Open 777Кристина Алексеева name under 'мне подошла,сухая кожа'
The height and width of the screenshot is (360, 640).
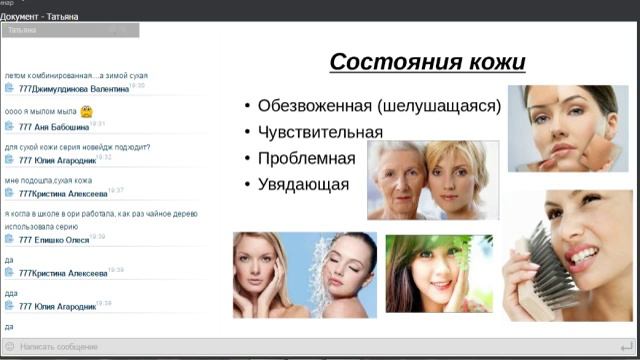63,194
